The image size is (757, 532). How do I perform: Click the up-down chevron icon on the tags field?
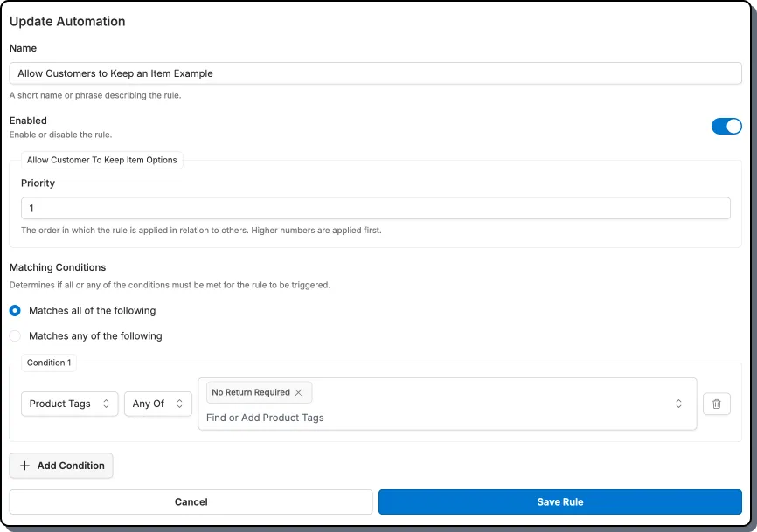tap(678, 404)
